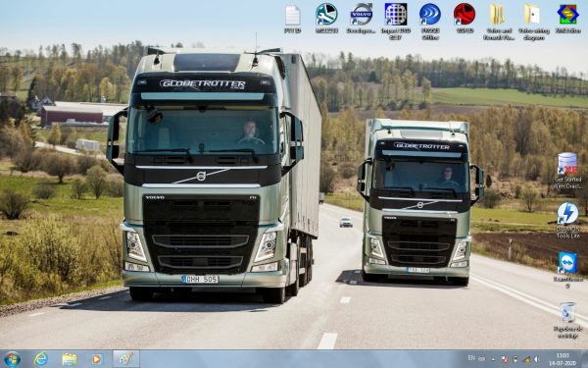
Task: Open the Windows Start menu
Action: tap(12, 359)
